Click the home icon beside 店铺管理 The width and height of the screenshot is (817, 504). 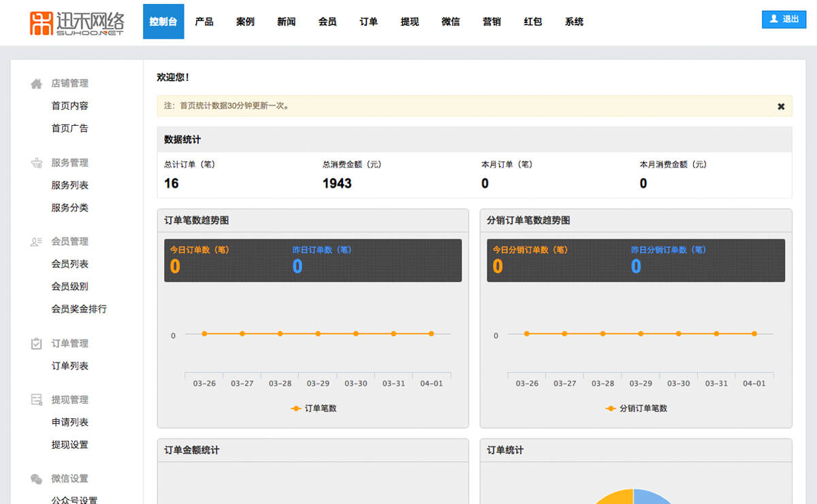coord(36,84)
